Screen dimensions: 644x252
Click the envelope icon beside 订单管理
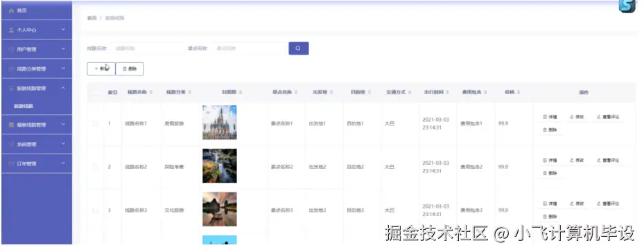pyautogui.click(x=12, y=163)
